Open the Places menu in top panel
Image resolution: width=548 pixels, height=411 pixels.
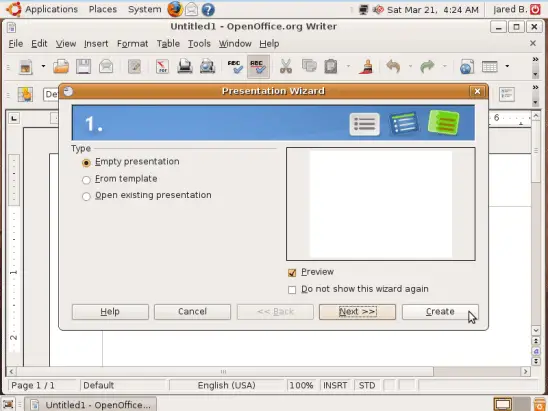[103, 9]
